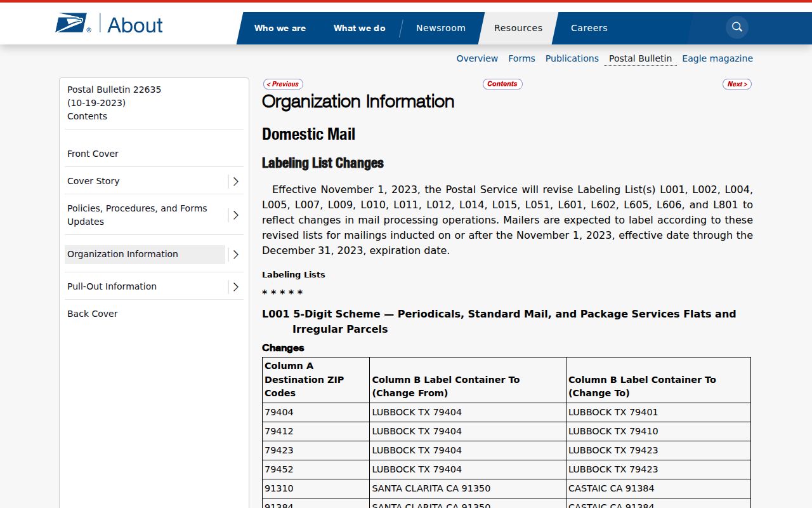Open the search magnifier icon

pos(737,27)
